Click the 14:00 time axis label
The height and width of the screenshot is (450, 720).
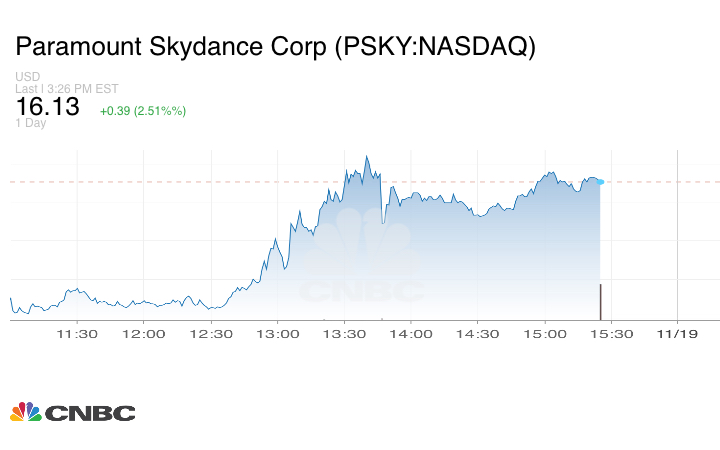coord(411,334)
